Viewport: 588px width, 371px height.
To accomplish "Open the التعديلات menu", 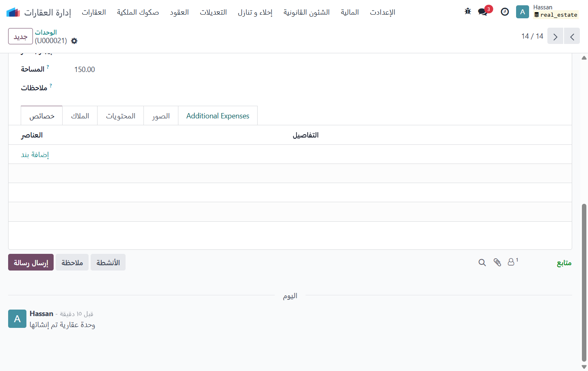I will click(213, 12).
